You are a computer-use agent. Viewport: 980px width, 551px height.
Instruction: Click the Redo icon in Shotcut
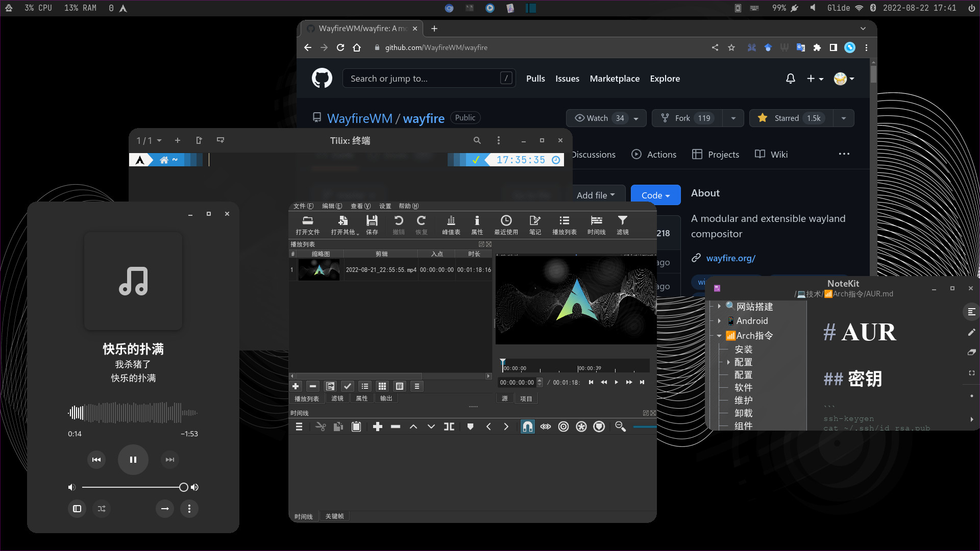pos(421,220)
